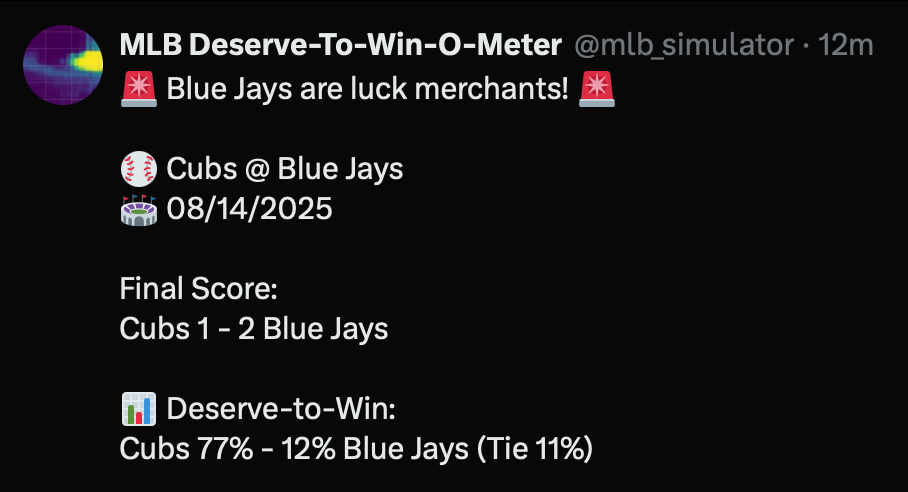Select the 'Blue Jays are luck merchants!' headline
The image size is (908, 492).
pyautogui.click(x=367, y=90)
